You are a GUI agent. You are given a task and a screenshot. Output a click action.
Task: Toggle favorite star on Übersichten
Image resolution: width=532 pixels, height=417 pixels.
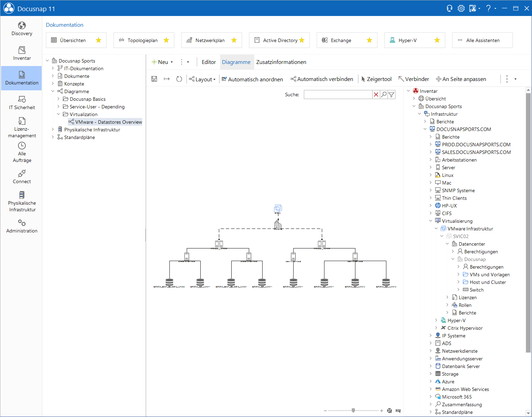click(x=99, y=40)
